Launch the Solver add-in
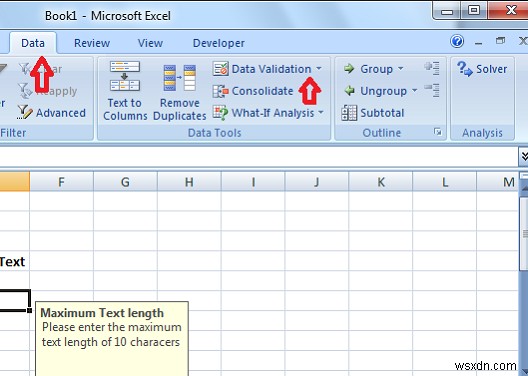This screenshot has height=376, width=528. click(x=482, y=69)
